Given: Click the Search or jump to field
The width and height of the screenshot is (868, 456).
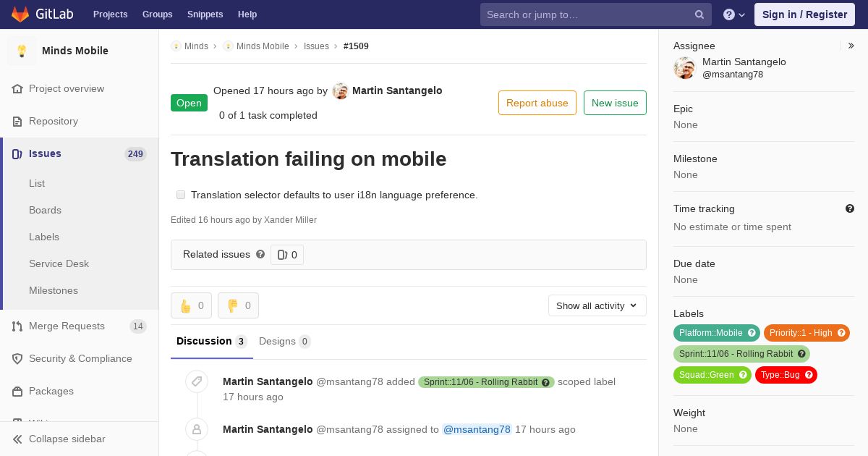Looking at the screenshot, I should pos(586,14).
